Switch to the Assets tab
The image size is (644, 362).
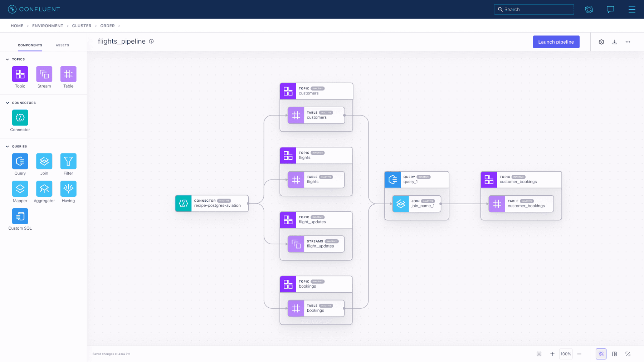pos(62,45)
